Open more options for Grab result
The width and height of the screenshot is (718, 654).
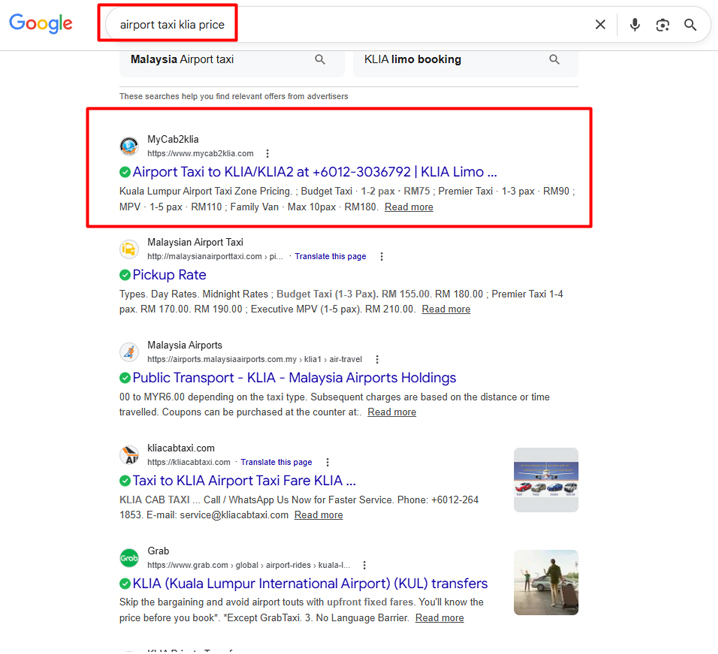[364, 565]
